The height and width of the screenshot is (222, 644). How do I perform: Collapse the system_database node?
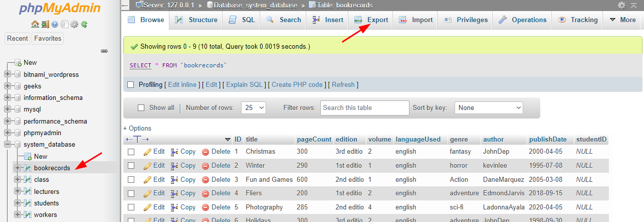pyautogui.click(x=8, y=145)
